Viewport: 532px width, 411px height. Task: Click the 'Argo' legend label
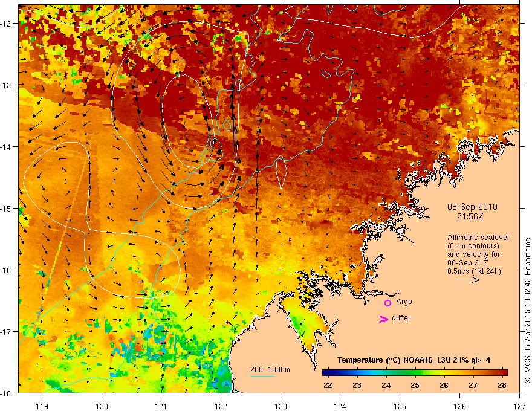pos(404,302)
